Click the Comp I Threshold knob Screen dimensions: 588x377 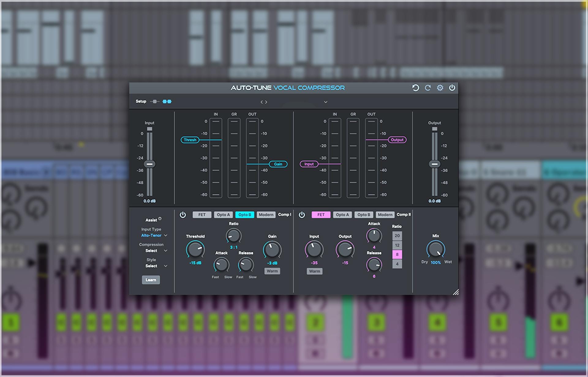(x=195, y=249)
